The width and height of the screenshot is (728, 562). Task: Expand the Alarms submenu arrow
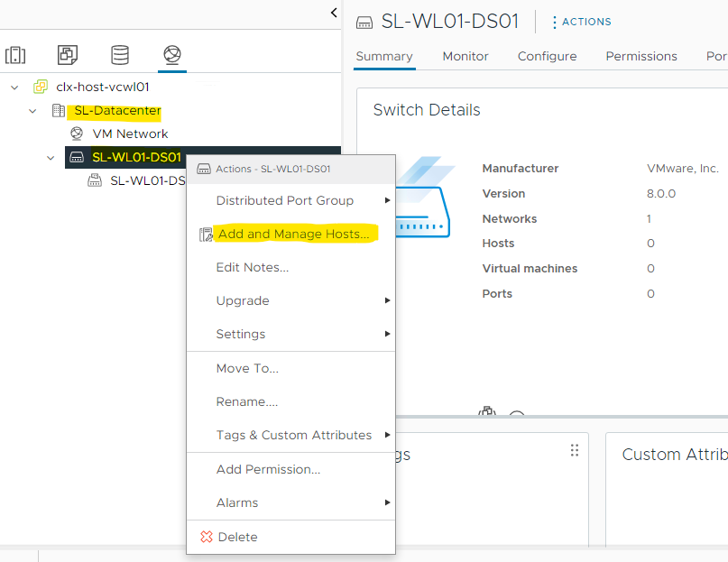[x=387, y=502]
